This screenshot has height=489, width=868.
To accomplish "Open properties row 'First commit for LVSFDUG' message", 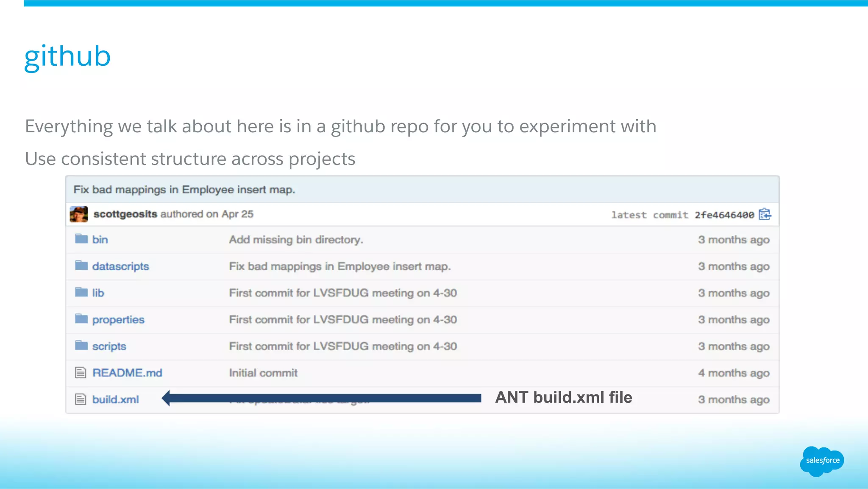I will coord(343,320).
